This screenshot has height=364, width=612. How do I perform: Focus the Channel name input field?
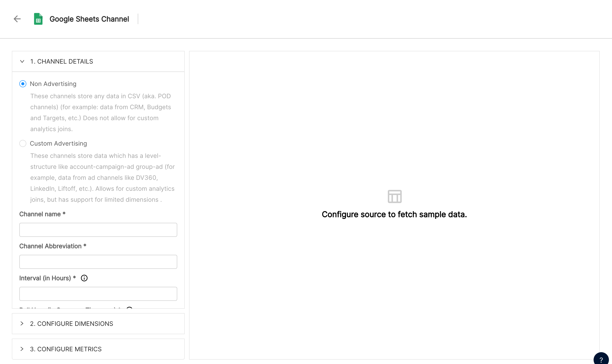pyautogui.click(x=98, y=230)
